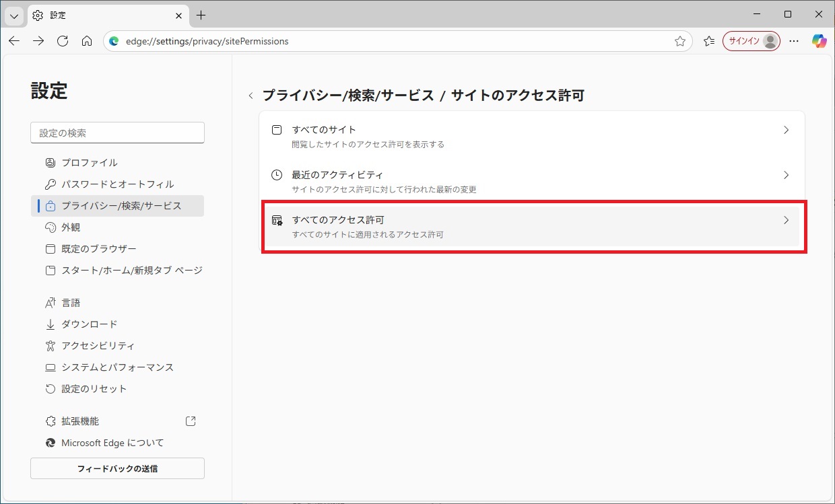Expand the 最近のアクティビティ row
Image resolution: width=835 pixels, height=504 pixels.
[x=532, y=181]
